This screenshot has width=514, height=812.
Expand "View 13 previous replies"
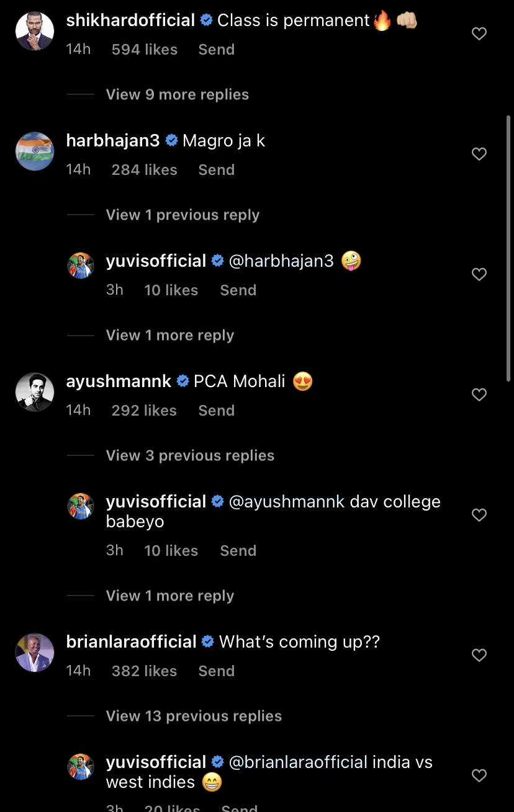(194, 716)
